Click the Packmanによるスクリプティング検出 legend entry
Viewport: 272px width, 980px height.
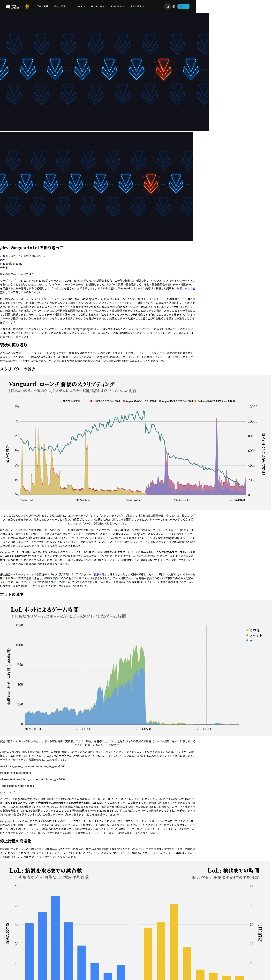(215, 401)
